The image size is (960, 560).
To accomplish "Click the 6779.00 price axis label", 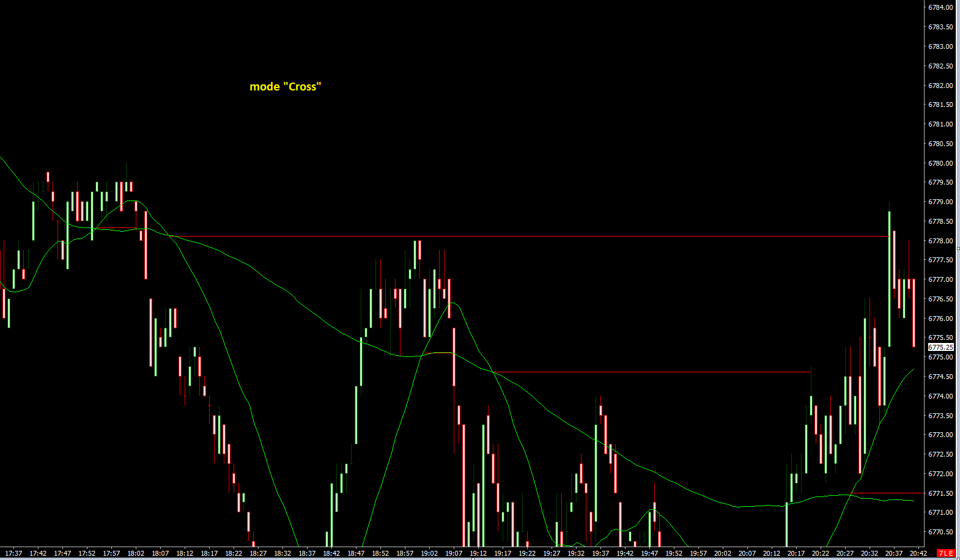I will tap(940, 202).
